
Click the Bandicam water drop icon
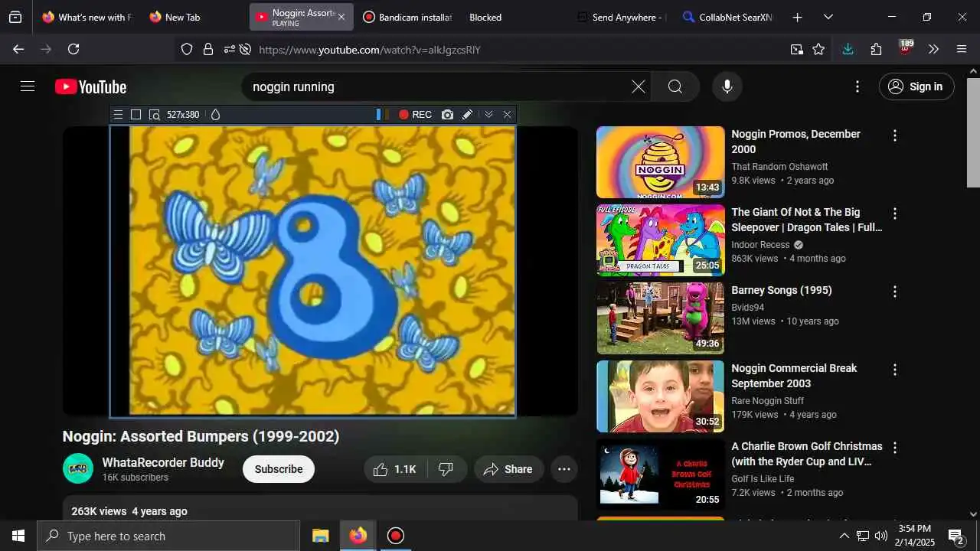pos(215,115)
